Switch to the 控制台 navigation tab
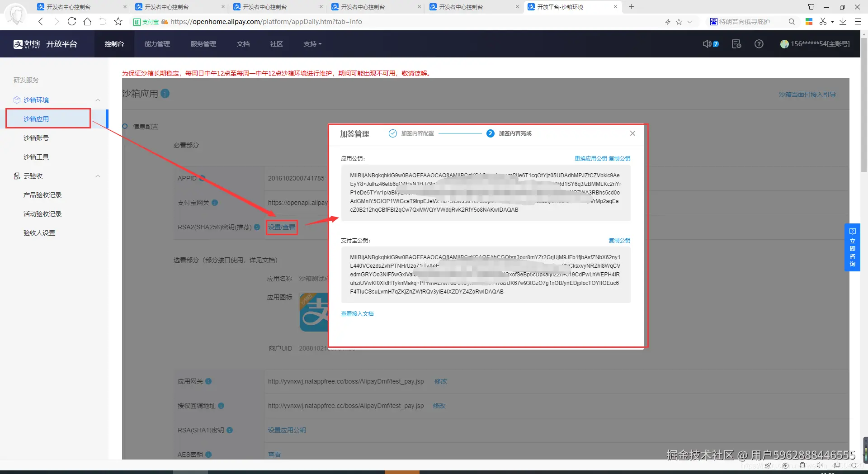The image size is (868, 474). (x=114, y=44)
